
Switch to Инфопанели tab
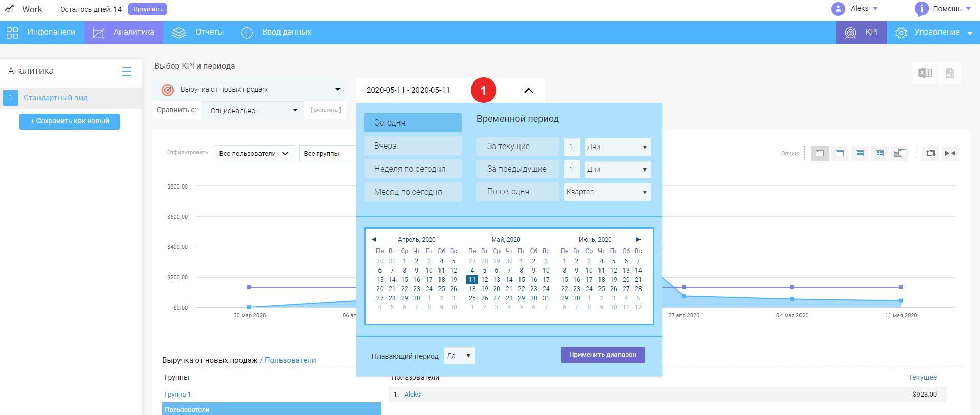pyautogui.click(x=41, y=32)
